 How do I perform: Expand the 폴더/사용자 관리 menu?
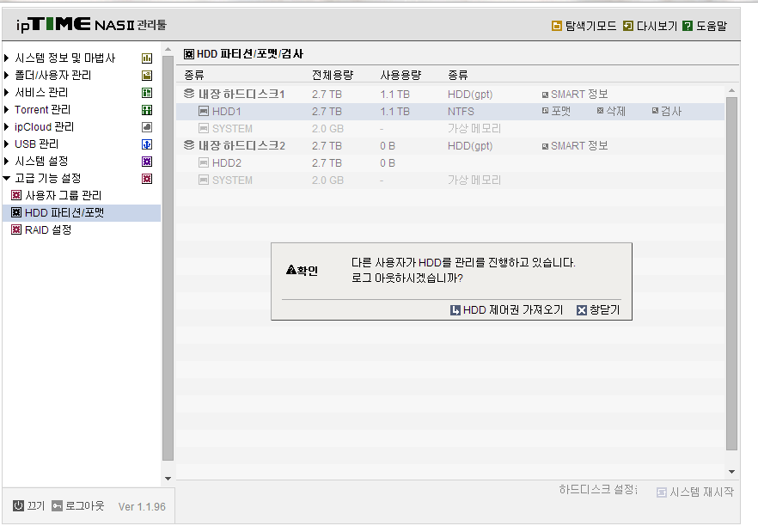click(6, 75)
